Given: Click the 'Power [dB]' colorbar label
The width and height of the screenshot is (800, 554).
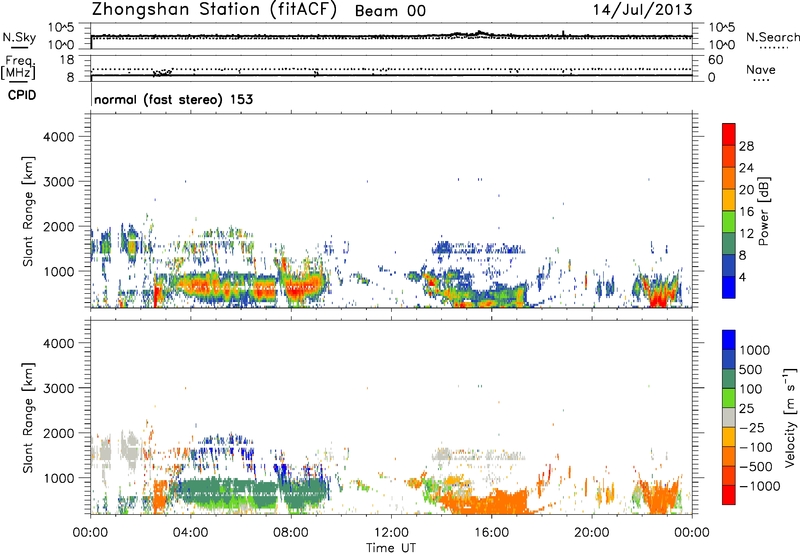Looking at the screenshot, I should click(x=763, y=211).
